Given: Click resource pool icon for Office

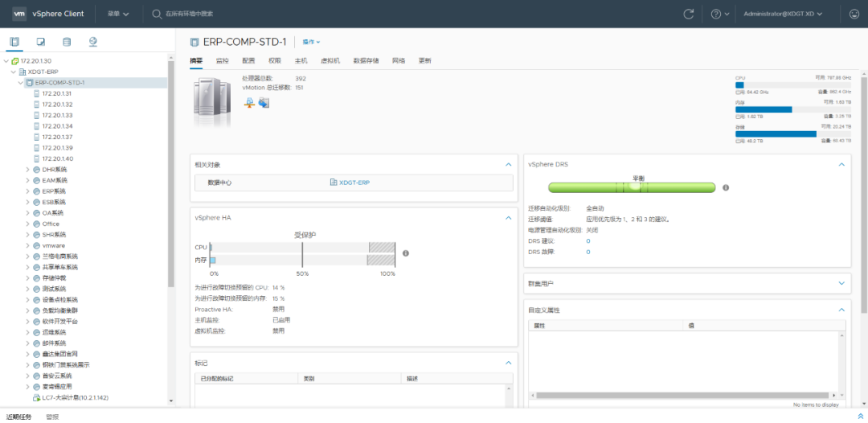Looking at the screenshot, I should [36, 224].
